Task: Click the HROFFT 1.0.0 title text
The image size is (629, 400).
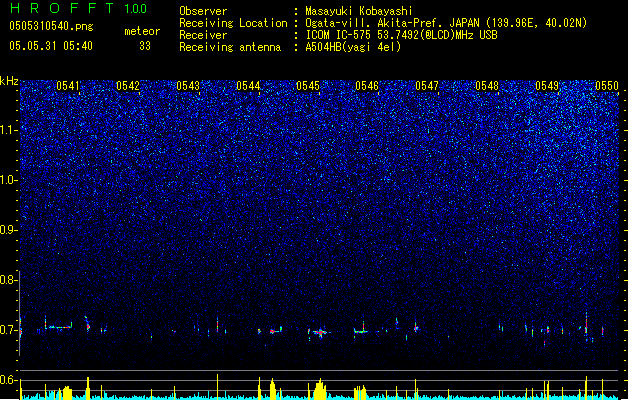Action: tap(78, 8)
